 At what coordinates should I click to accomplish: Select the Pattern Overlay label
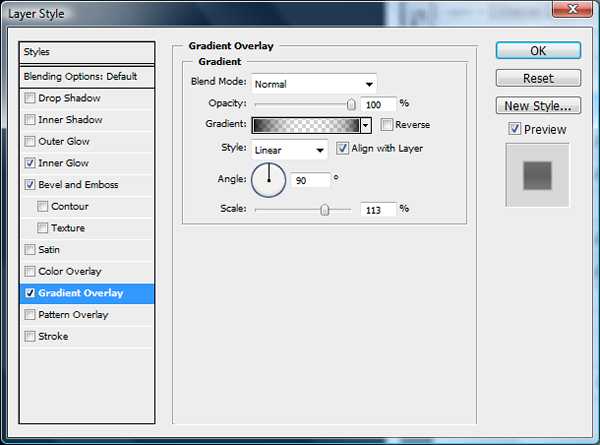[73, 315]
